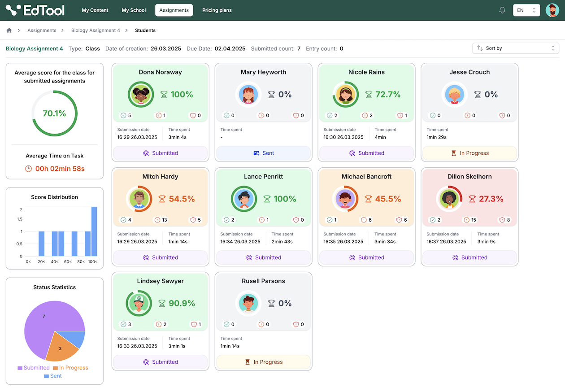The width and height of the screenshot is (565, 392).
Task: Click the sort arrows icon in Sort by
Action: tap(480, 48)
